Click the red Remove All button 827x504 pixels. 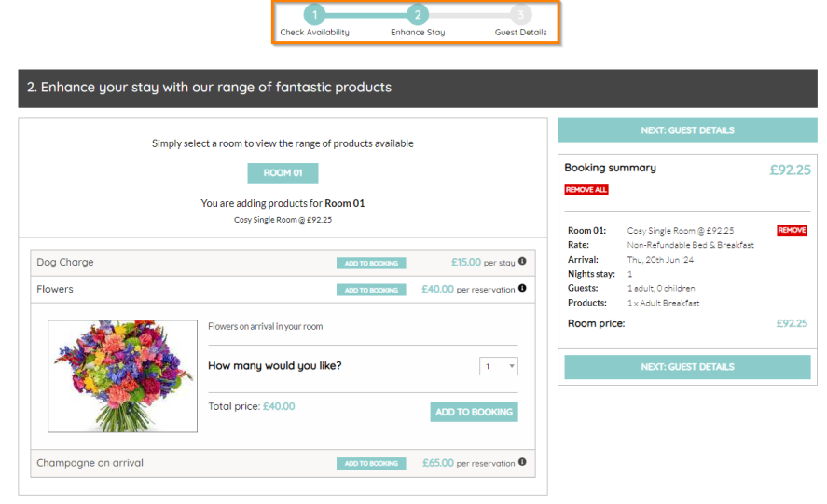pos(586,190)
